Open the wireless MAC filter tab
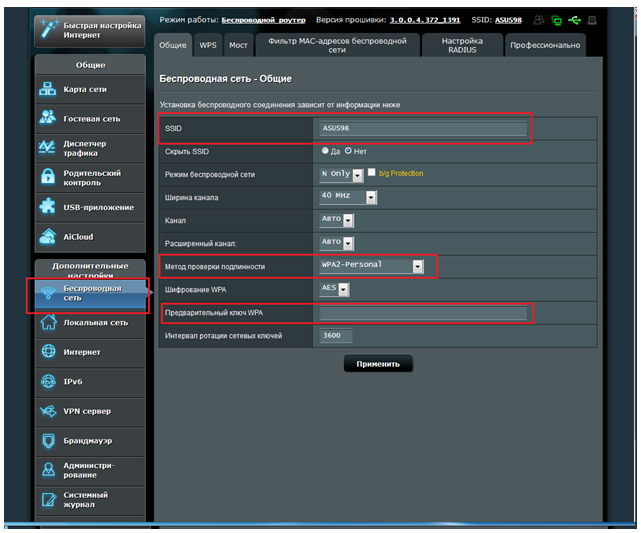 tap(337, 45)
